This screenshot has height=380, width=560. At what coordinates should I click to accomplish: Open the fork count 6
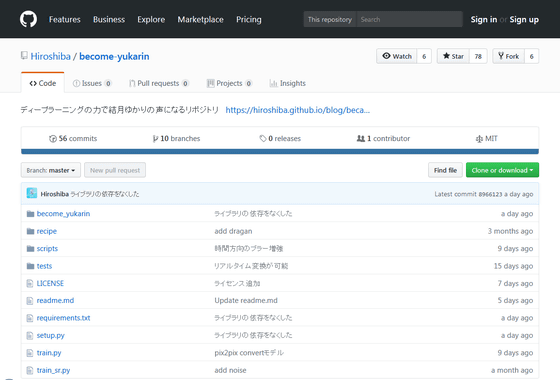(x=531, y=56)
